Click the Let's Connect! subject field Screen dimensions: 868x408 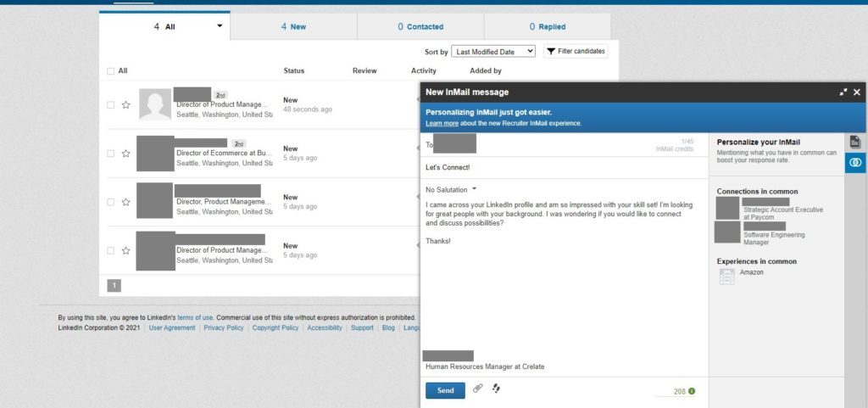564,167
